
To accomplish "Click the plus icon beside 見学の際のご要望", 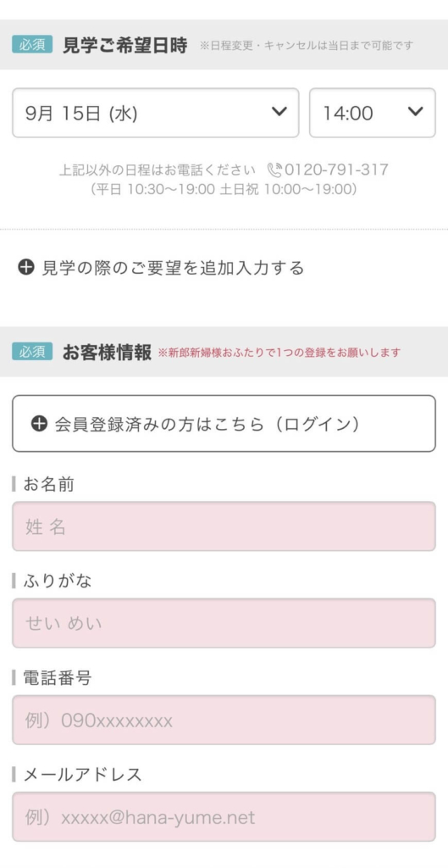I will point(26,268).
